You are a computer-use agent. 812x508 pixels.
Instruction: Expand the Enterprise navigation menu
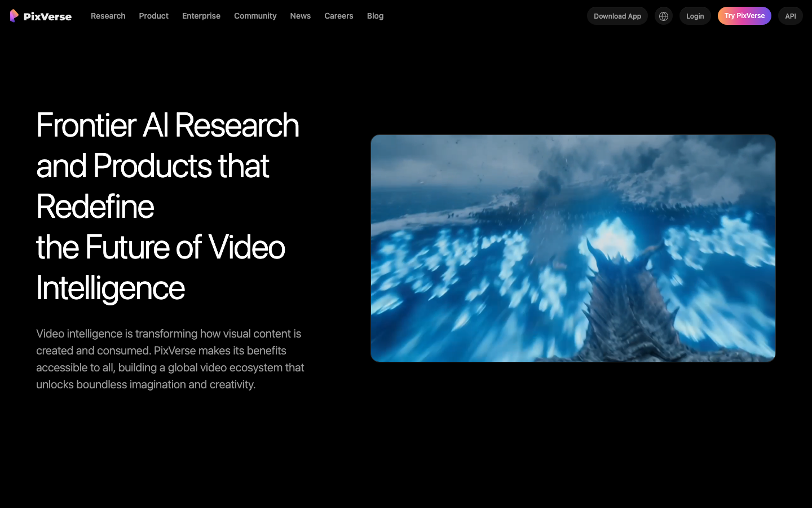(201, 16)
